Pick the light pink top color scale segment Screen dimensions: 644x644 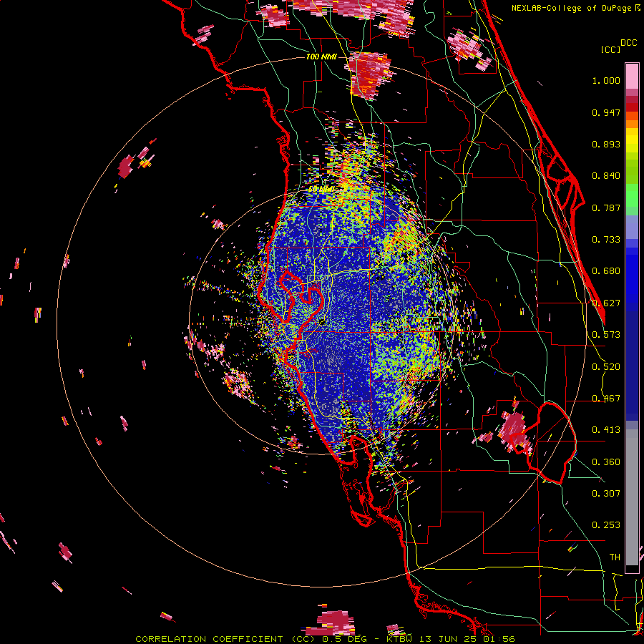pyautogui.click(x=632, y=76)
